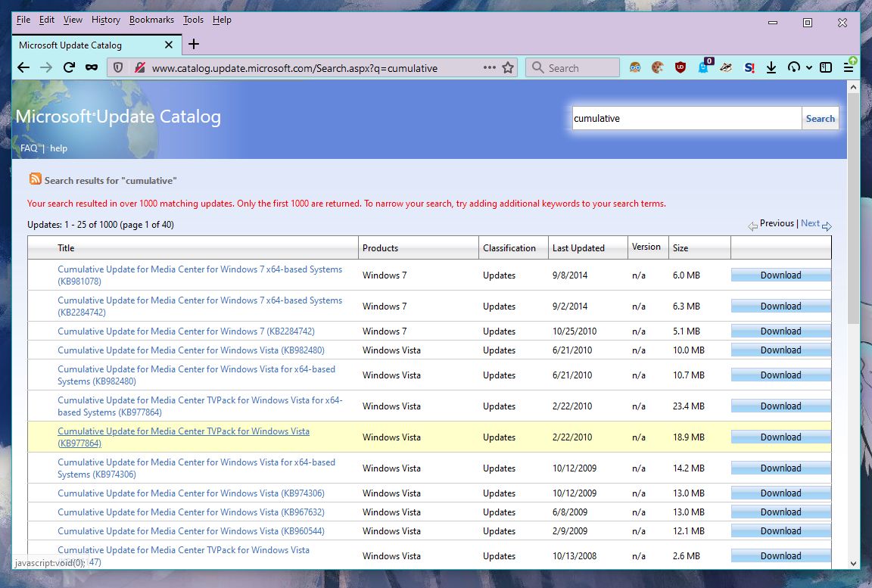Toggle the bookmark star for this page
Image resolution: width=872 pixels, height=588 pixels.
(x=508, y=67)
